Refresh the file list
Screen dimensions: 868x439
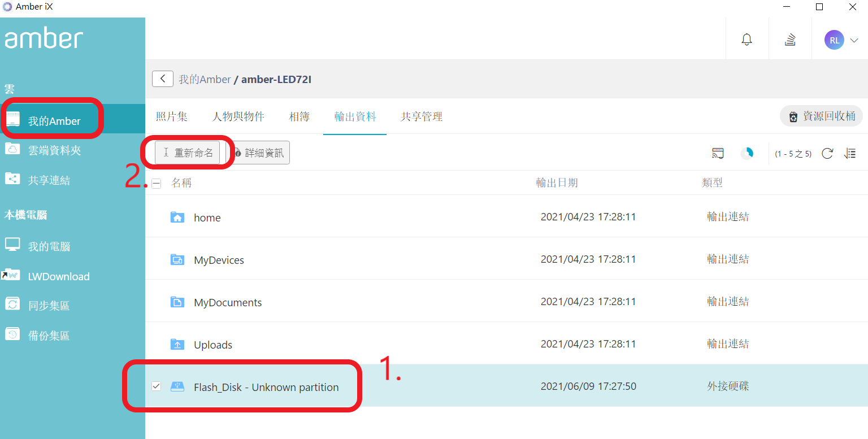pyautogui.click(x=827, y=153)
